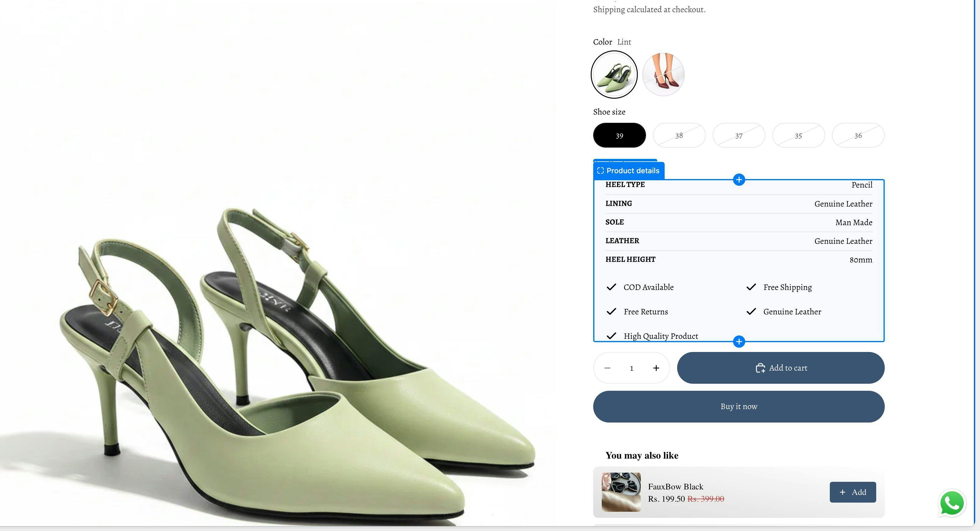The image size is (980, 531).
Task: Click Buy it now button
Action: (x=739, y=406)
